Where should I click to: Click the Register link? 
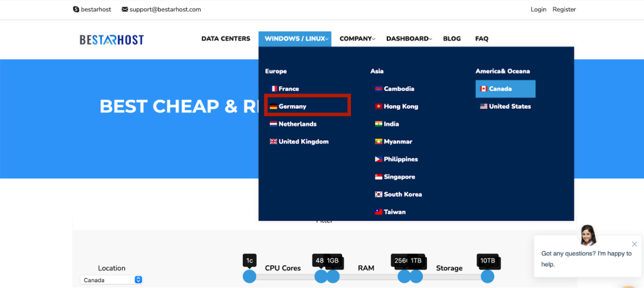click(564, 9)
